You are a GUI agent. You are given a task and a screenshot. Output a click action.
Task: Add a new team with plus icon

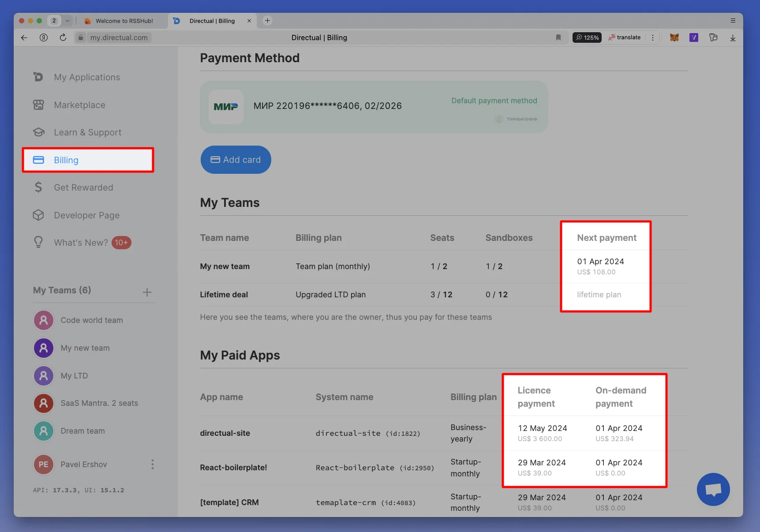[147, 292]
